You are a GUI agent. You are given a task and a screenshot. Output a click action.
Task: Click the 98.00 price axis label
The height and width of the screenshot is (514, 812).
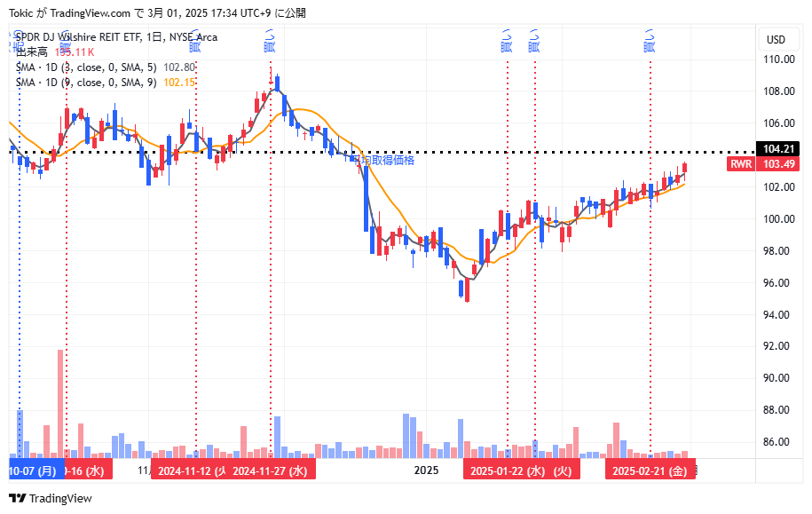[776, 250]
